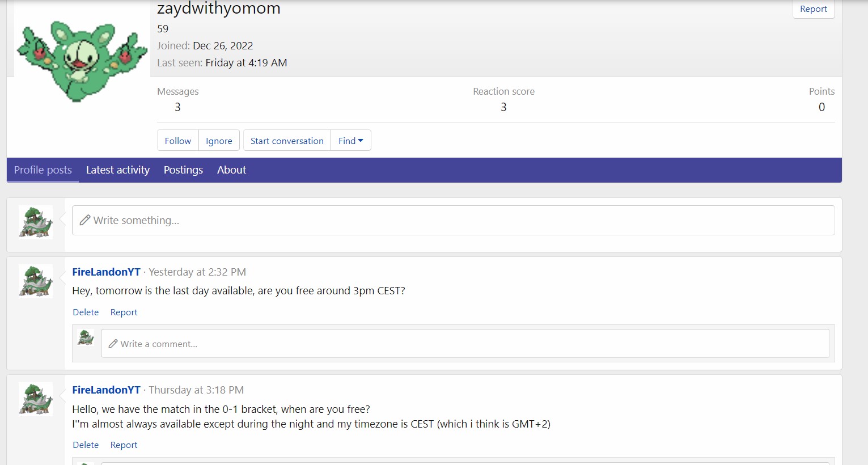This screenshot has width=868, height=465.
Task: Click FireLandonYT avatar on Thursday's post
Action: click(x=36, y=399)
